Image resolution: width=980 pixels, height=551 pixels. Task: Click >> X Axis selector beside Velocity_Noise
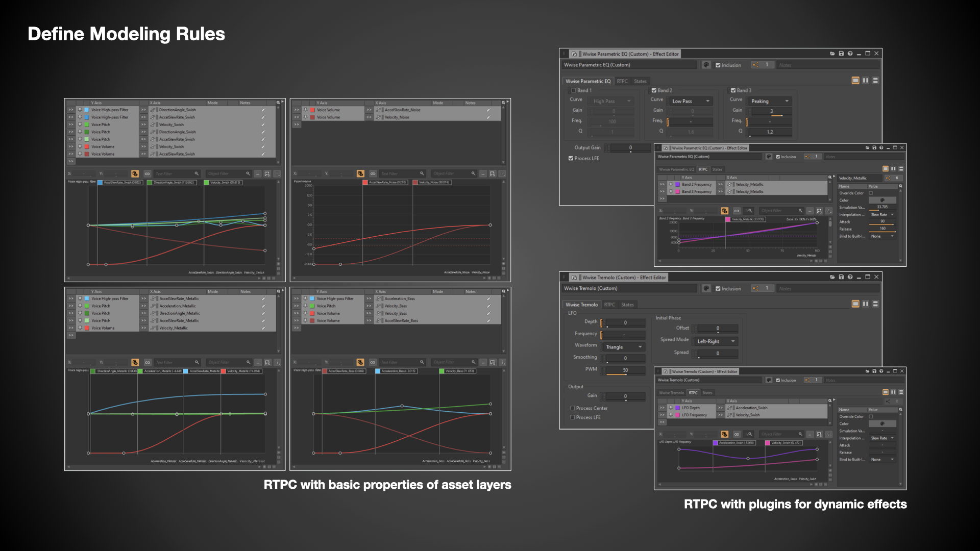click(369, 117)
